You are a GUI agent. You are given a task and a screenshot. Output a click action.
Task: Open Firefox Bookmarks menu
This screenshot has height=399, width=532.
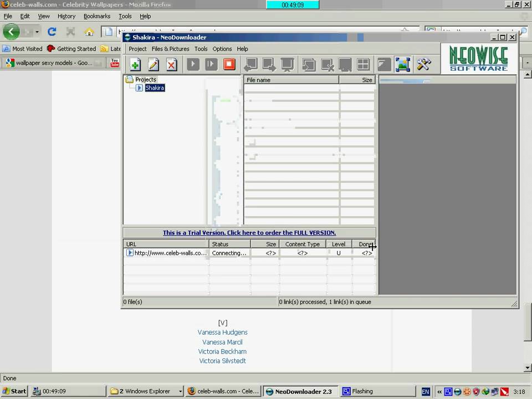point(97,16)
